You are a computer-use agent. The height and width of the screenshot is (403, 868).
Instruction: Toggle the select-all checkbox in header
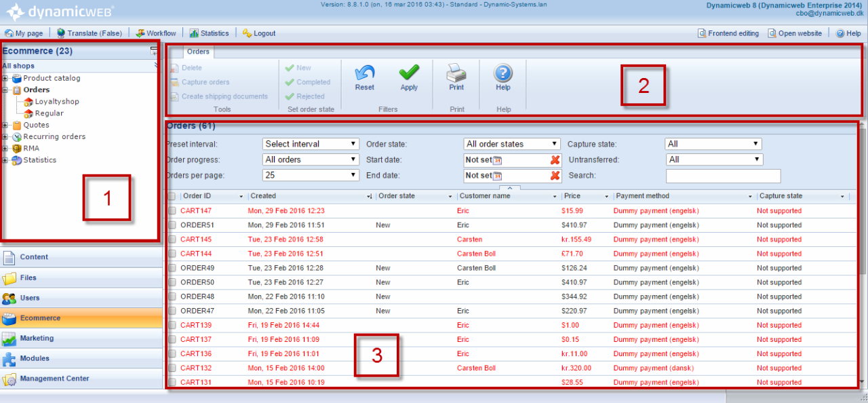[172, 196]
